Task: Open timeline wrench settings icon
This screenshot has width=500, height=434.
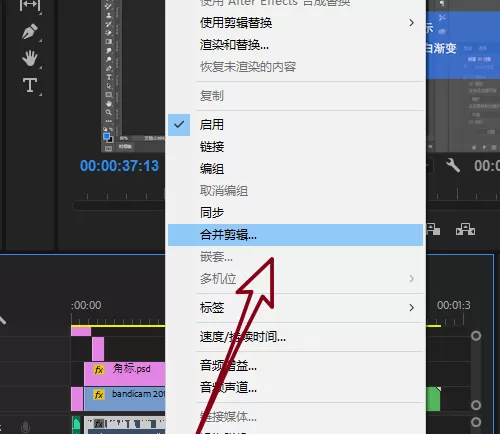Action: (x=453, y=165)
